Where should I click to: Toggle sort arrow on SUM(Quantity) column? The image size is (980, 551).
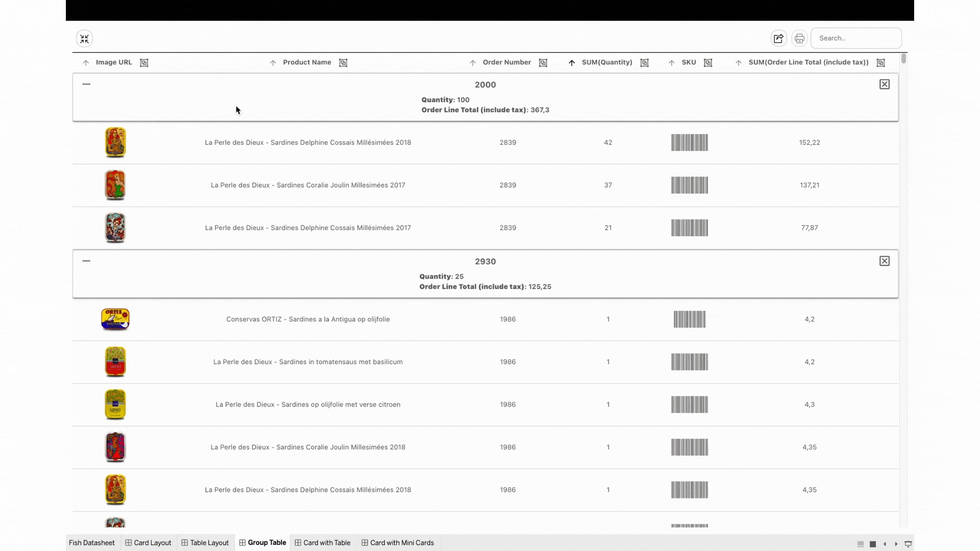(x=572, y=63)
